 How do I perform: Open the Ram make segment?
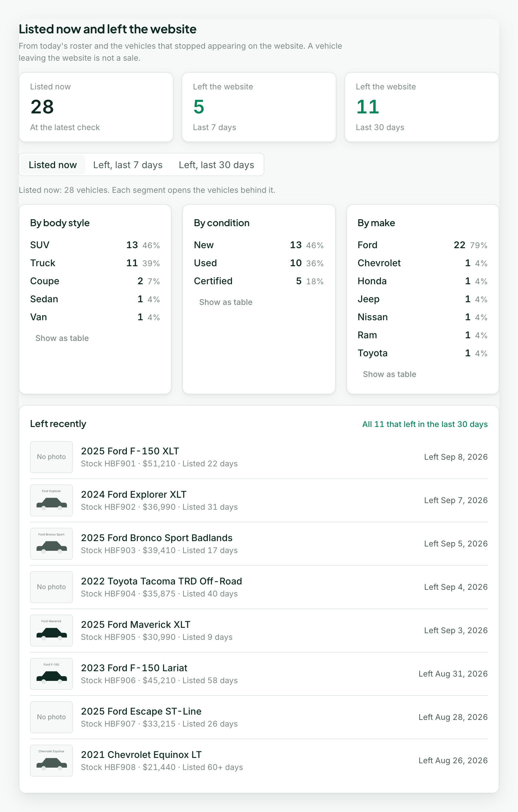(423, 335)
